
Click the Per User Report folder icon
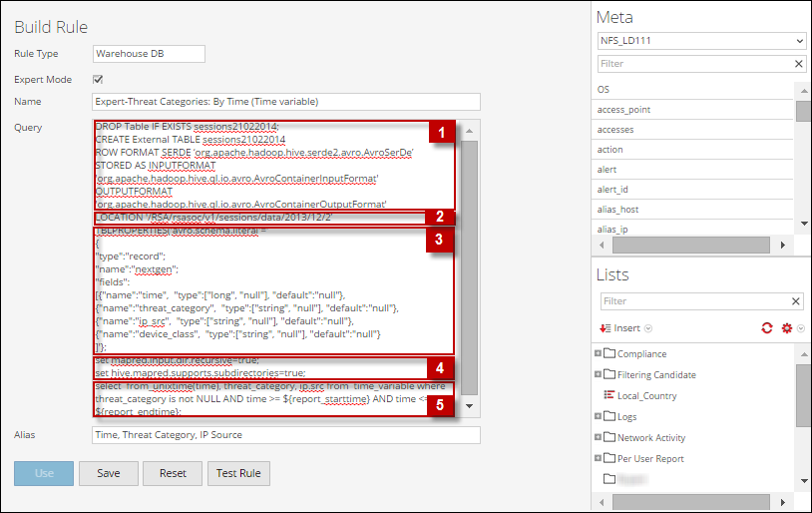(x=609, y=458)
